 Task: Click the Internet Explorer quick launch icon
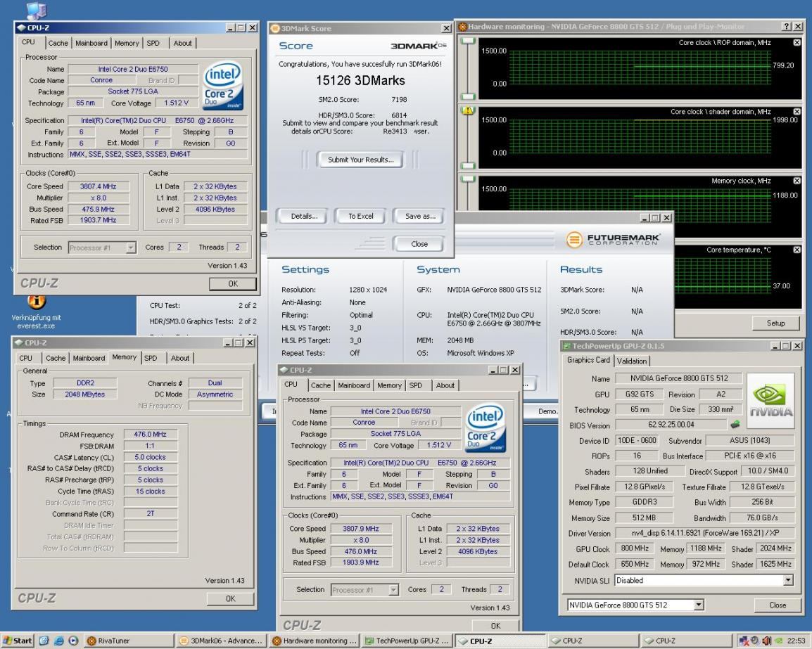(x=58, y=641)
